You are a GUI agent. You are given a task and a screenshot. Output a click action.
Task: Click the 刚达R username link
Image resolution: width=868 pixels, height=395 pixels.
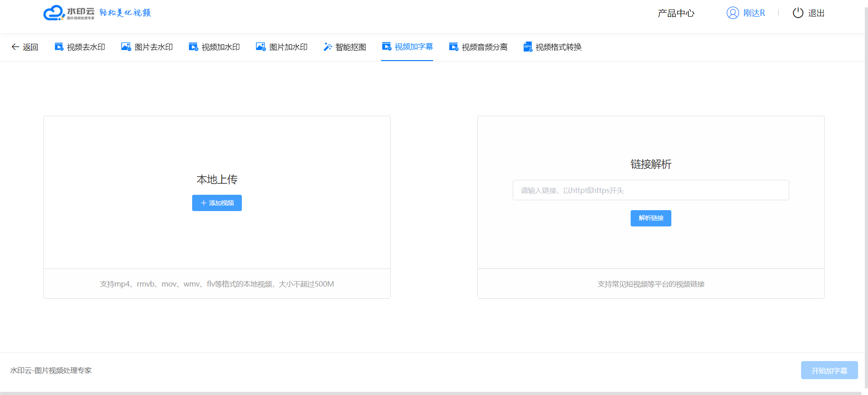(754, 13)
